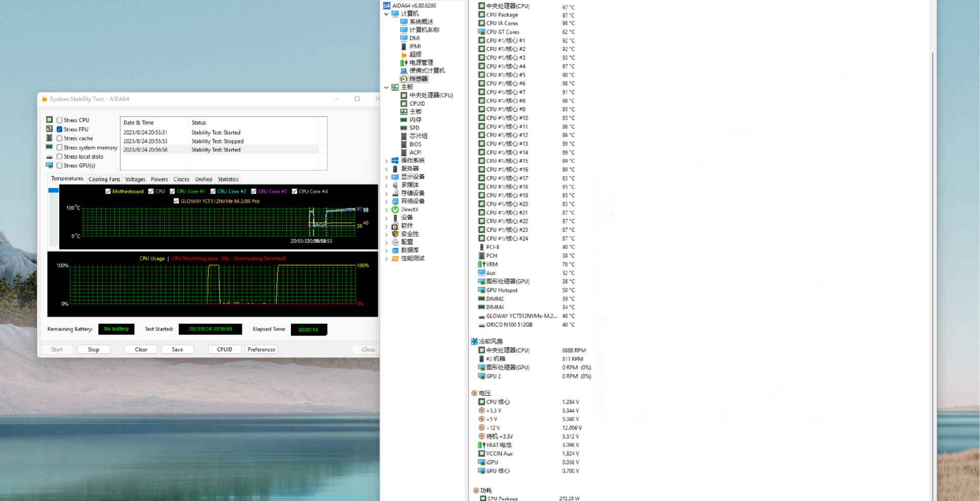980x501 pixels.
Task: Switch to the Cooling Fans tab
Action: click(x=104, y=179)
